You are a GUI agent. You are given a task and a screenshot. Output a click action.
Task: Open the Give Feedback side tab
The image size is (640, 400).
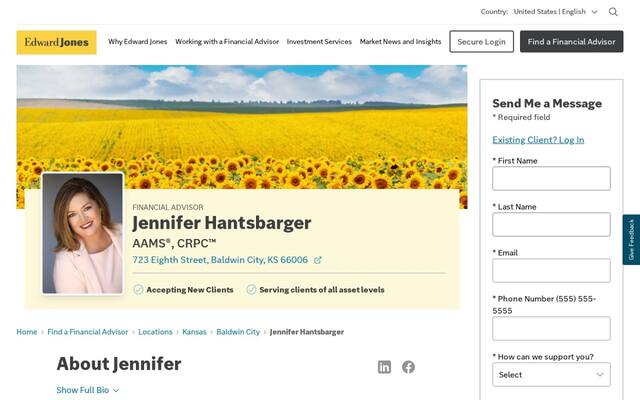pos(631,240)
